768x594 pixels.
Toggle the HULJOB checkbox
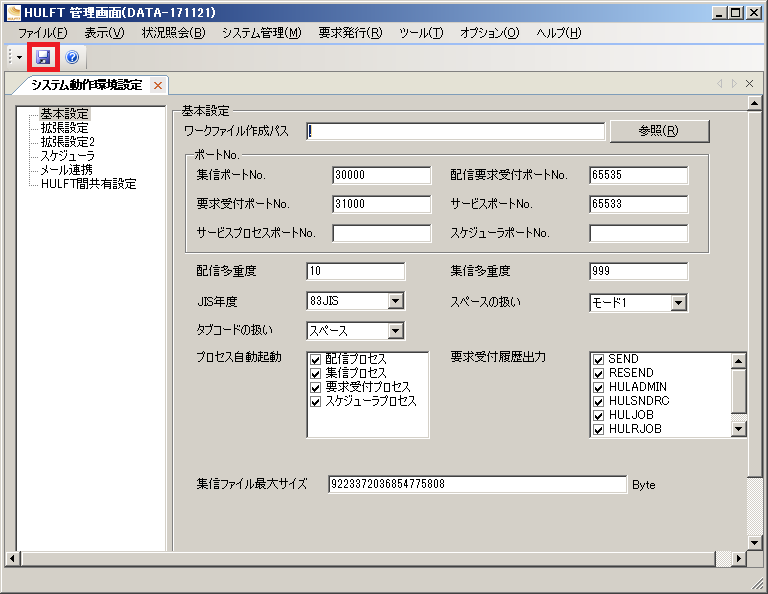tap(598, 416)
